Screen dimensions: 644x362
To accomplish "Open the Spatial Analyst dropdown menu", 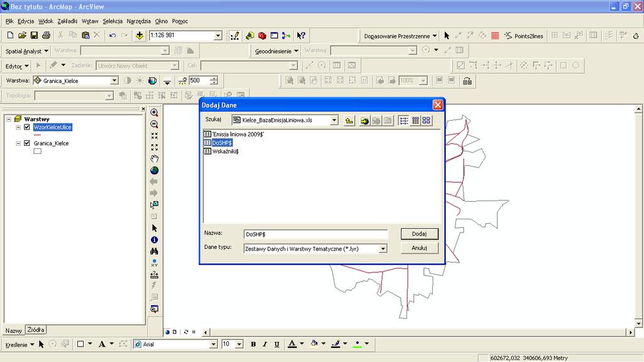I will click(x=26, y=51).
